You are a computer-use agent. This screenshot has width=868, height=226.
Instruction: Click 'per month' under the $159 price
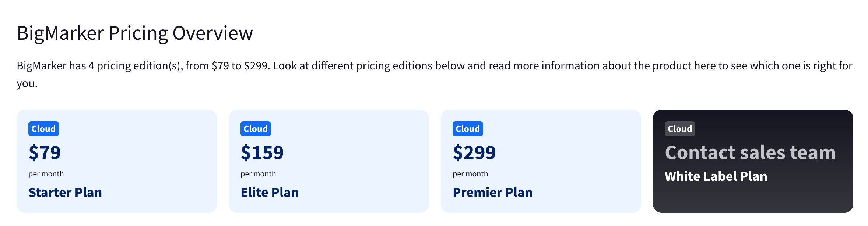point(258,174)
